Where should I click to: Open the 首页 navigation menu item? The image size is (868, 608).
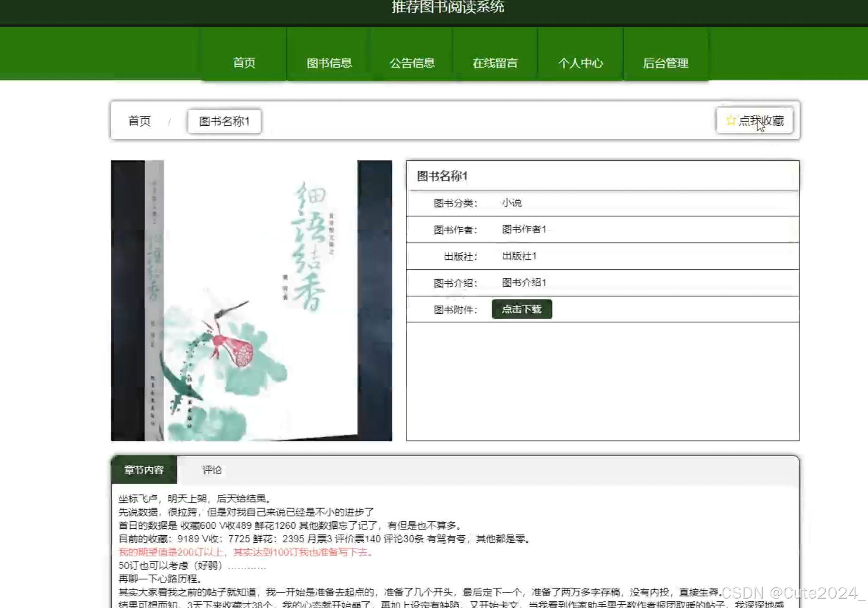pyautogui.click(x=244, y=63)
